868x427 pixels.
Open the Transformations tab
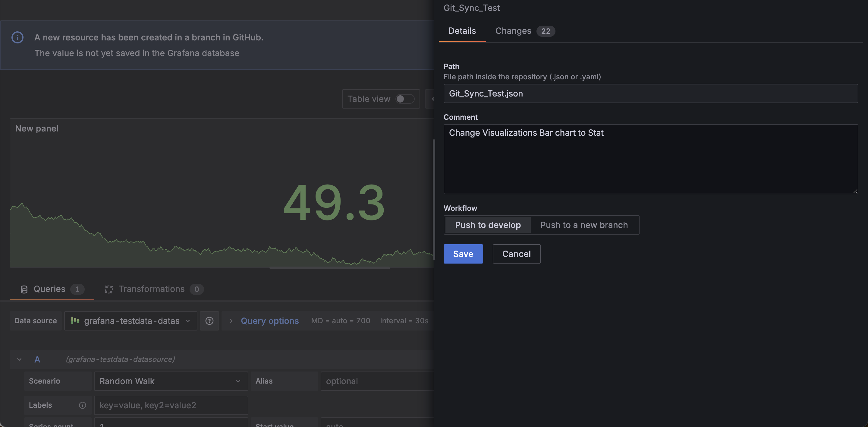click(154, 289)
